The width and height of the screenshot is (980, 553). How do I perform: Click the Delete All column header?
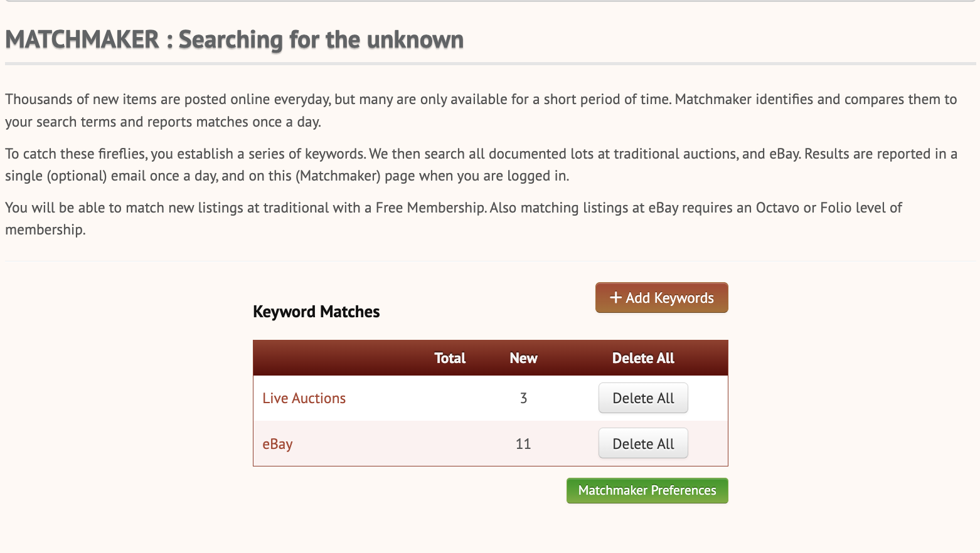pyautogui.click(x=643, y=357)
